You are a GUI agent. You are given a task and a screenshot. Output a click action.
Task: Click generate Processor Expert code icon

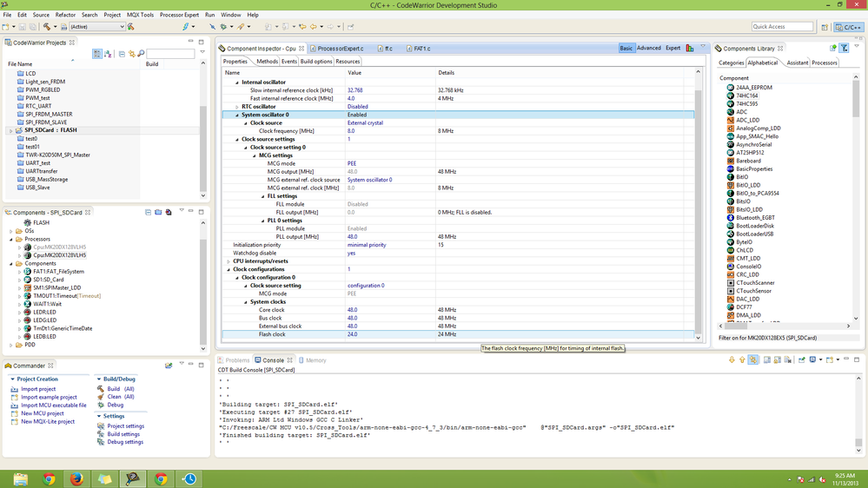169,212
